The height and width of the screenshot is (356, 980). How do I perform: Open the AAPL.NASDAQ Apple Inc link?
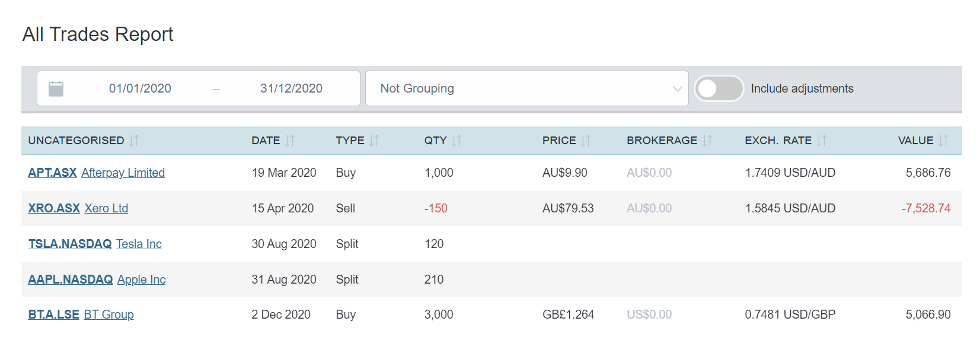click(x=97, y=279)
